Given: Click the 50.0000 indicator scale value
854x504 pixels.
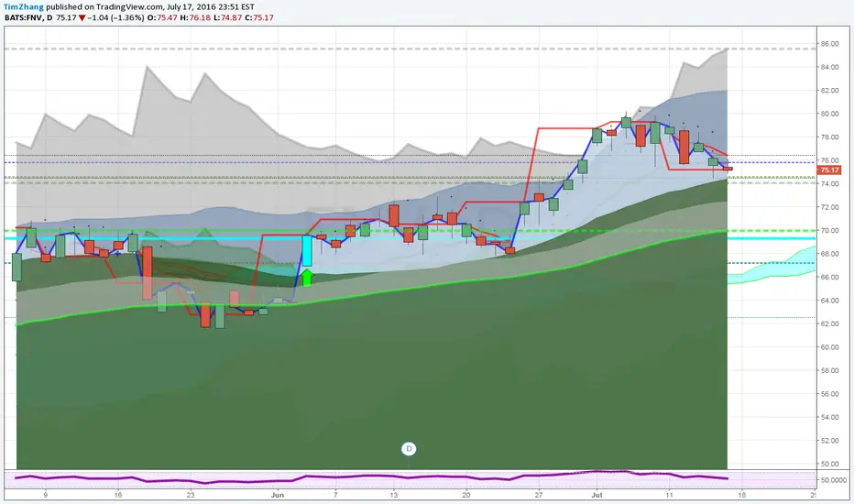Looking at the screenshot, I should (x=833, y=480).
